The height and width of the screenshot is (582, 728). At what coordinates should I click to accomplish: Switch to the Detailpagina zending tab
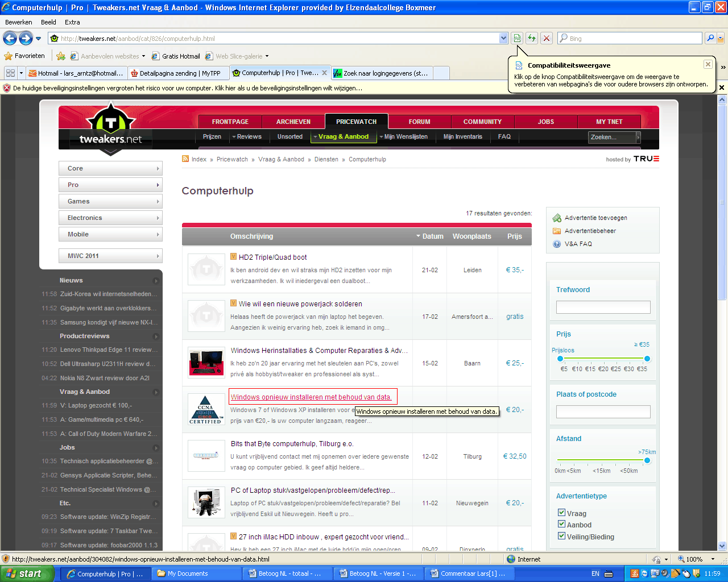[x=177, y=73]
